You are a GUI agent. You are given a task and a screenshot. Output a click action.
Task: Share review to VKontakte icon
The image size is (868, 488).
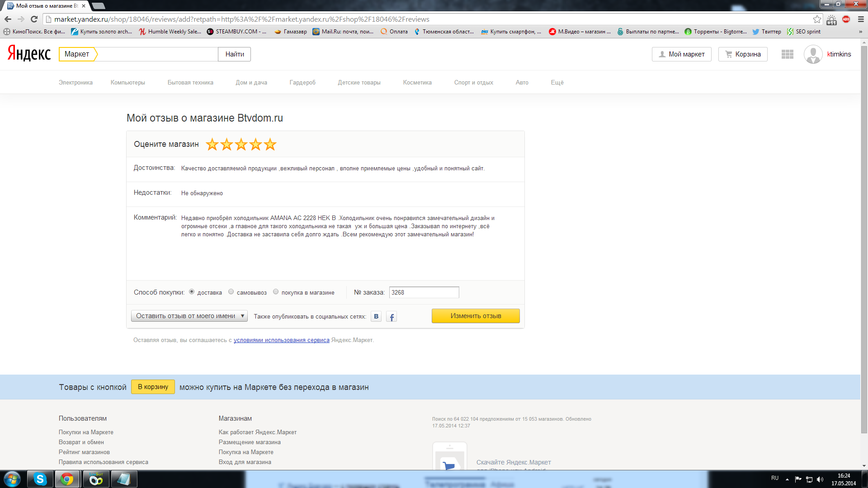point(376,316)
